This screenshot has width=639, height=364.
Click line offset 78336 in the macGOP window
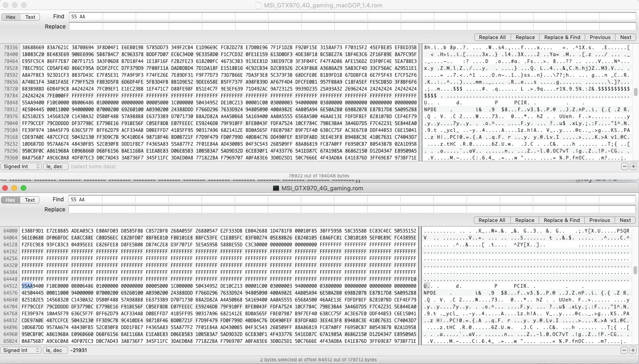(11, 47)
